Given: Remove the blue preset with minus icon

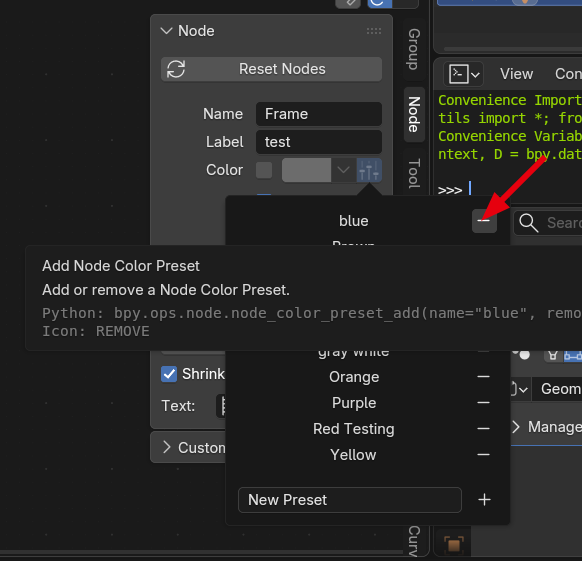Looking at the screenshot, I should (x=484, y=221).
